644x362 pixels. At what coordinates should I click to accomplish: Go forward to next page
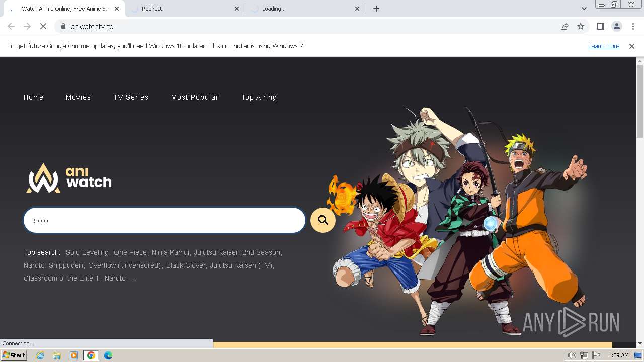pyautogui.click(x=27, y=27)
